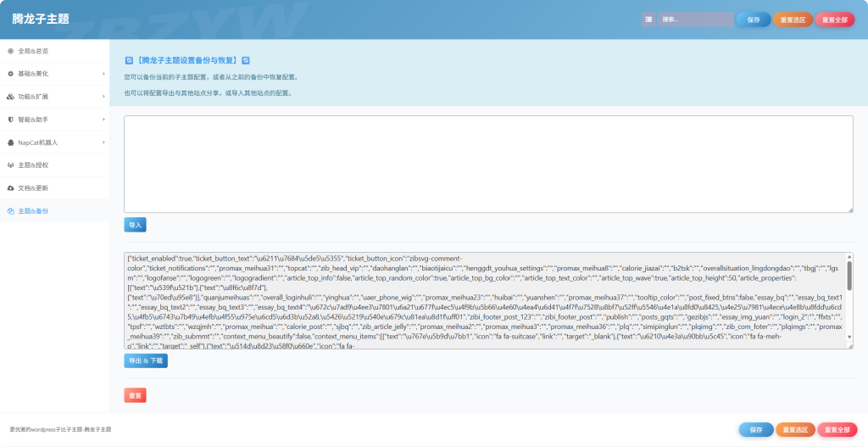Click the QQ penguin icon beside NapCat机器人
The width and height of the screenshot is (868, 447).
click(11, 142)
